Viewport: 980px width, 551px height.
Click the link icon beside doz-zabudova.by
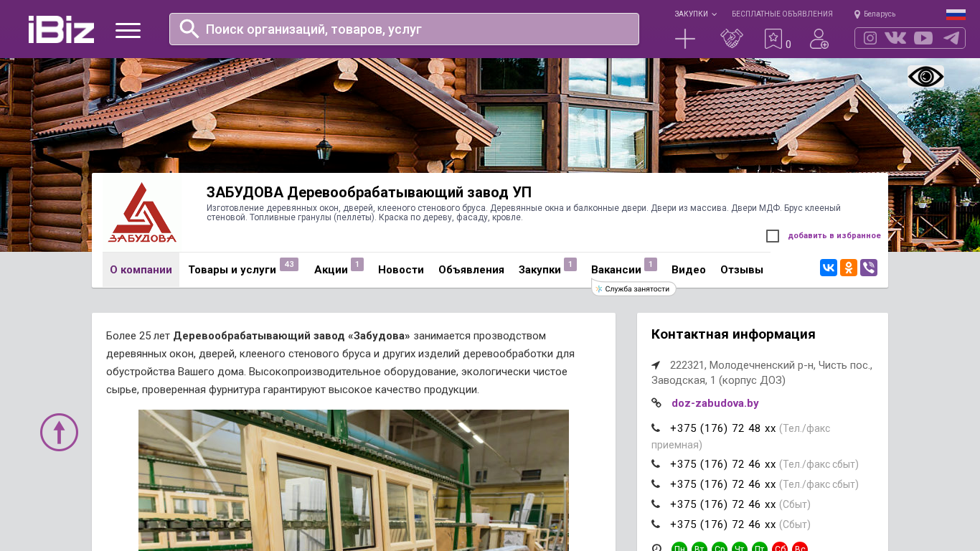coord(656,403)
